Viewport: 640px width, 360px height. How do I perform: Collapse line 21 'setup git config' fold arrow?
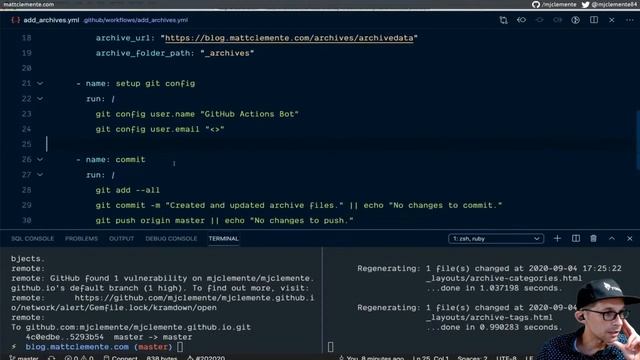(x=40, y=83)
